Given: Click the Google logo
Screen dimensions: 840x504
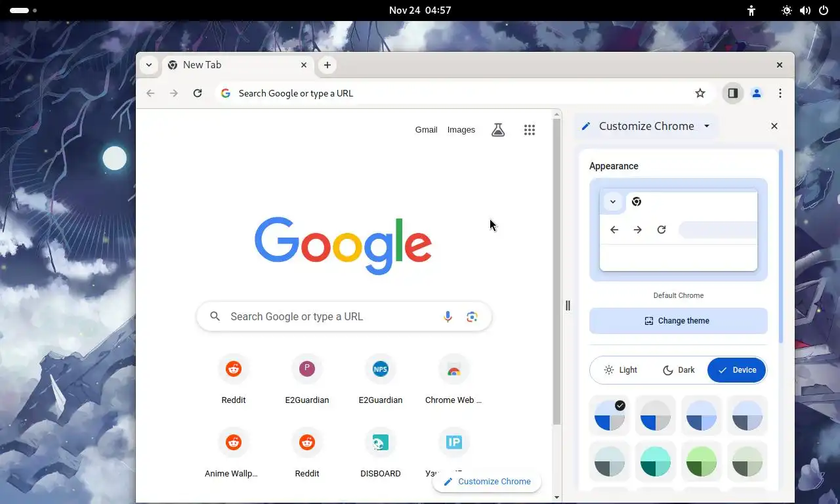Looking at the screenshot, I should (x=343, y=245).
